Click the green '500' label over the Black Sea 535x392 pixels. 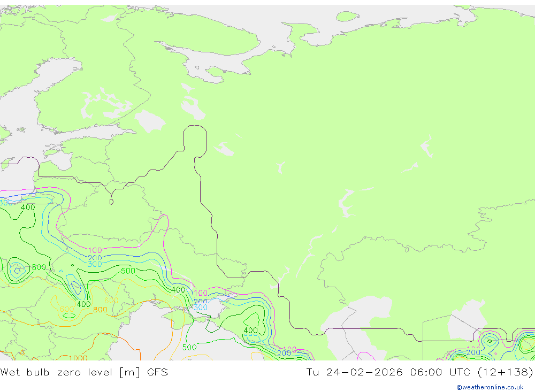tap(189, 347)
